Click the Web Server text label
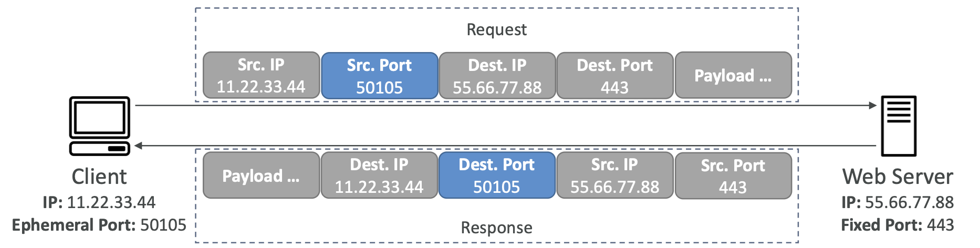Image resolution: width=980 pixels, height=248 pixels. [x=898, y=177]
